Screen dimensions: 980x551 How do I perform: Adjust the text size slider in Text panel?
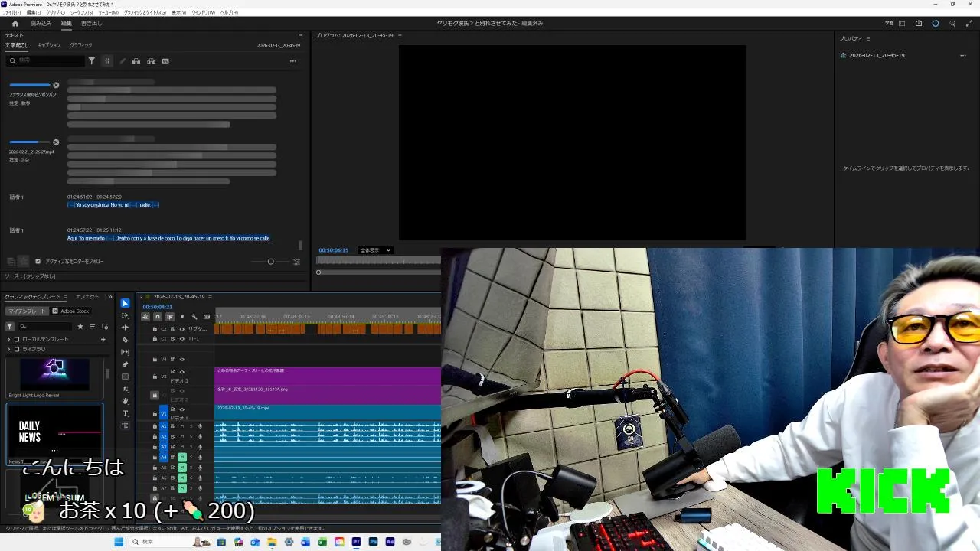point(270,262)
